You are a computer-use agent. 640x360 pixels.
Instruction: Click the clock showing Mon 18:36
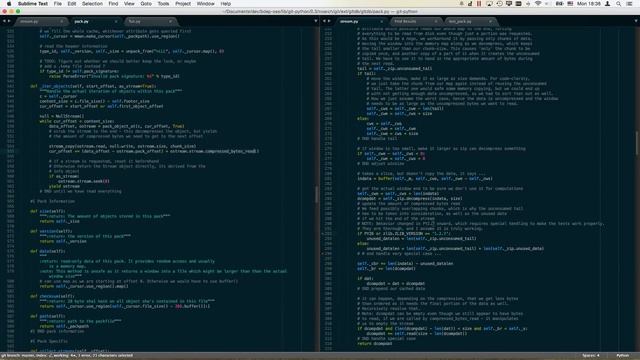click(589, 4)
